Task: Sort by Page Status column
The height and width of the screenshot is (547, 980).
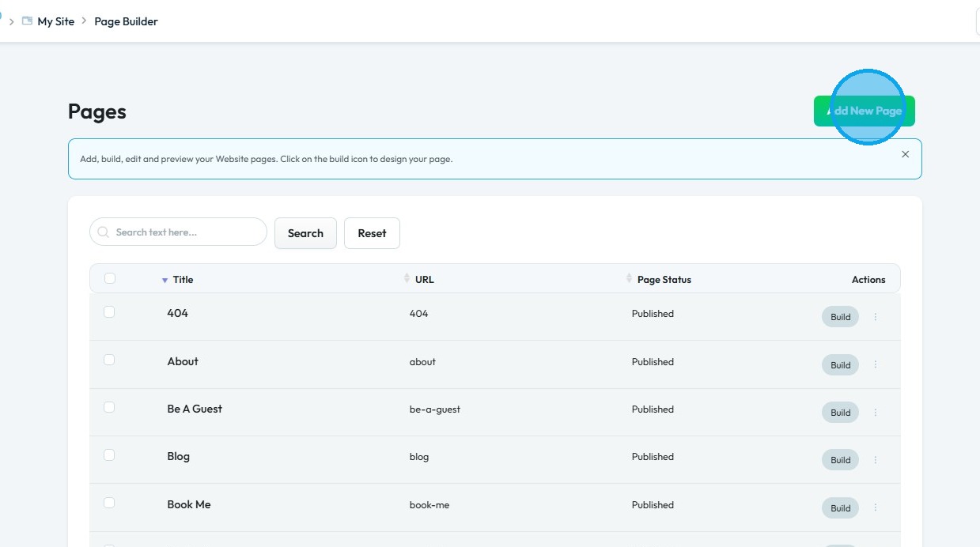Action: (x=630, y=278)
